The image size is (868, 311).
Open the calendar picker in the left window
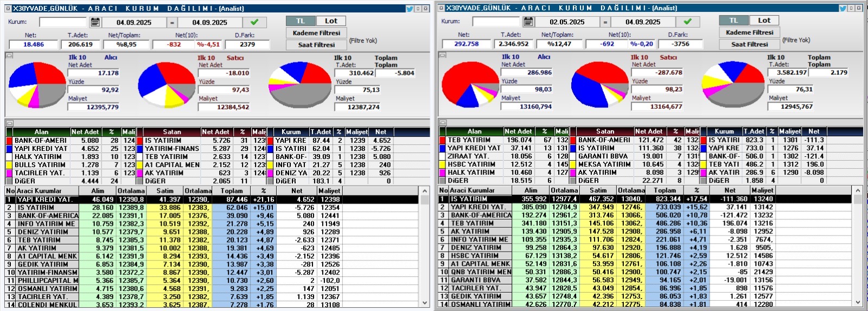[x=95, y=22]
